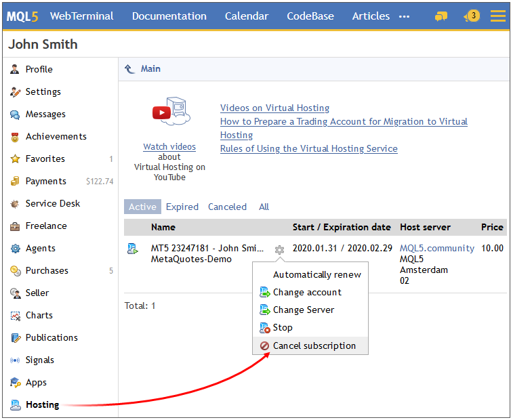The width and height of the screenshot is (511, 420).
Task: Click the Payments balance $122.74
Action: [100, 182]
